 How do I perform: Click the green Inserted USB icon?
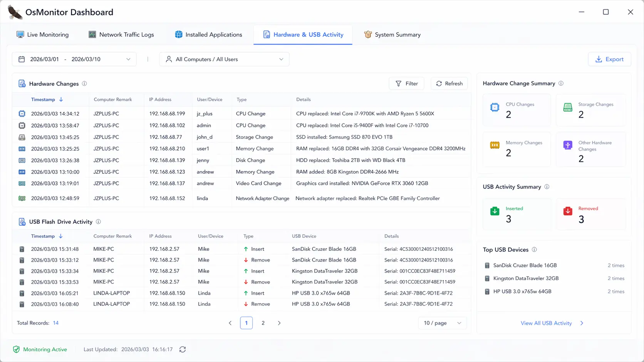tap(495, 211)
